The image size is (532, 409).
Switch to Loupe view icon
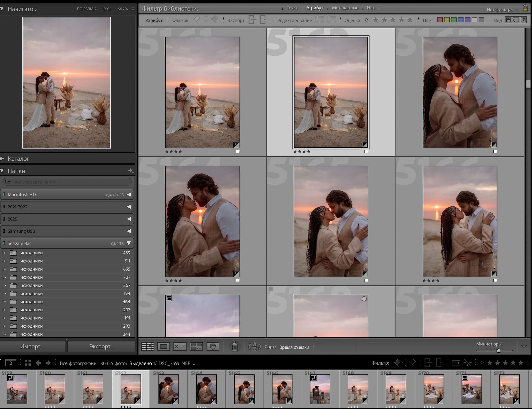click(x=164, y=347)
